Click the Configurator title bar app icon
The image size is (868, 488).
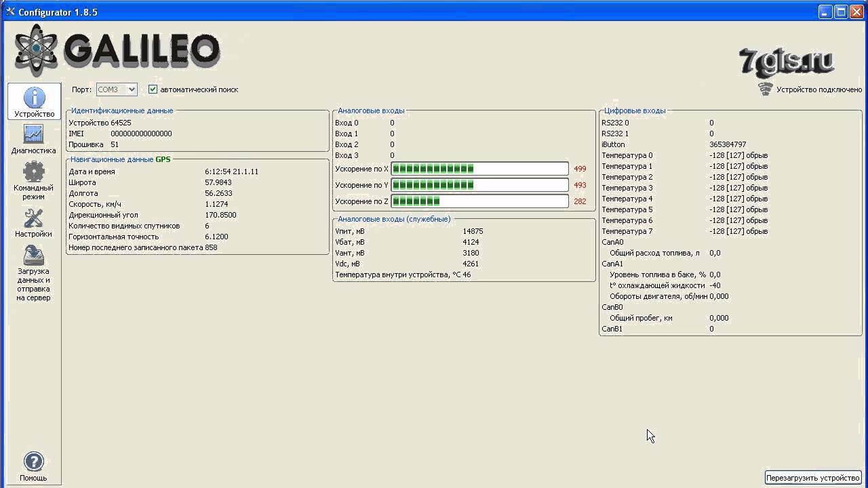(x=10, y=12)
